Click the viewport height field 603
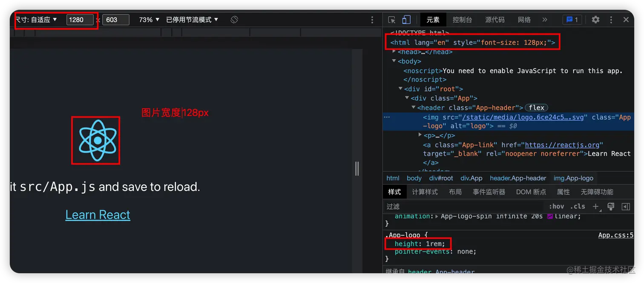This screenshot has height=283, width=644. 116,20
